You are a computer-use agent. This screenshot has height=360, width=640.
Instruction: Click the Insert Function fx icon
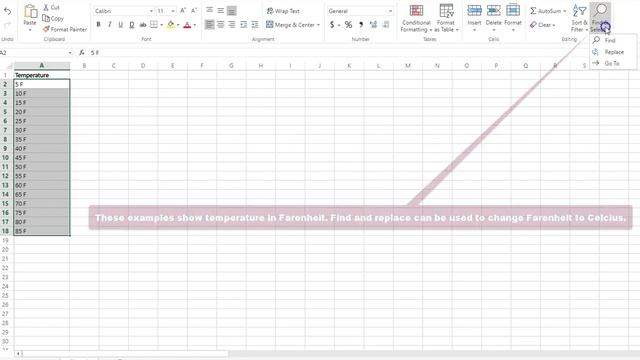(x=82, y=53)
